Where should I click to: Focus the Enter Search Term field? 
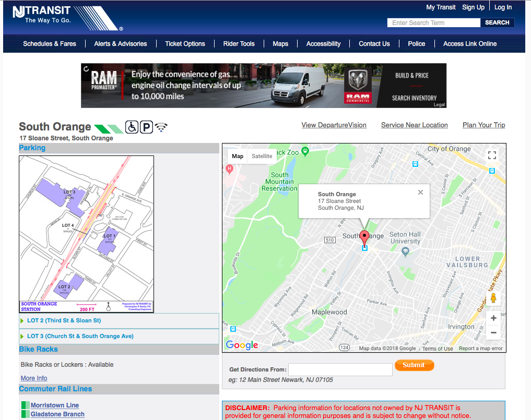click(434, 22)
